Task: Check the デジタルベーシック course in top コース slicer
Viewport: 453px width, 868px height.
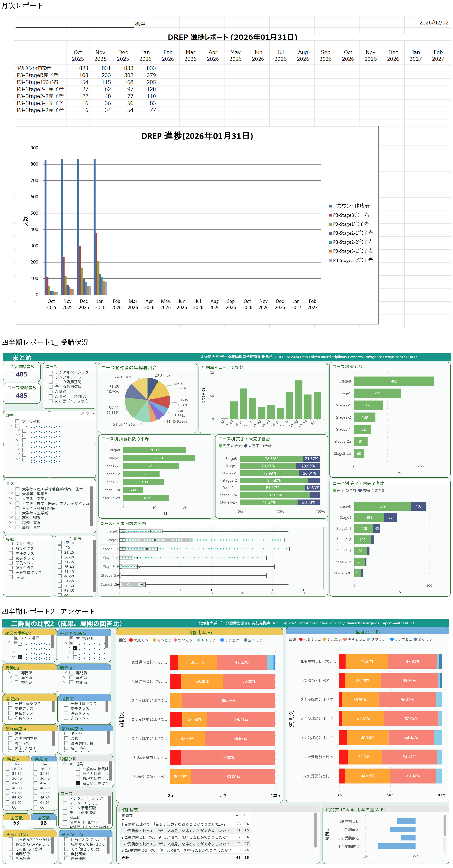Action: [50, 372]
